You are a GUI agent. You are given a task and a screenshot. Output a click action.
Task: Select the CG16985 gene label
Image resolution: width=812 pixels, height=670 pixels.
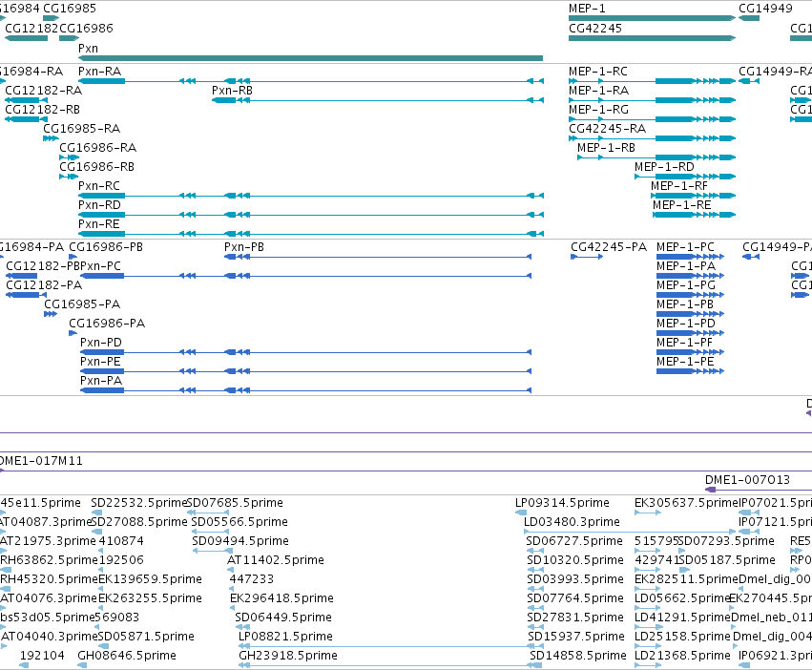click(70, 9)
